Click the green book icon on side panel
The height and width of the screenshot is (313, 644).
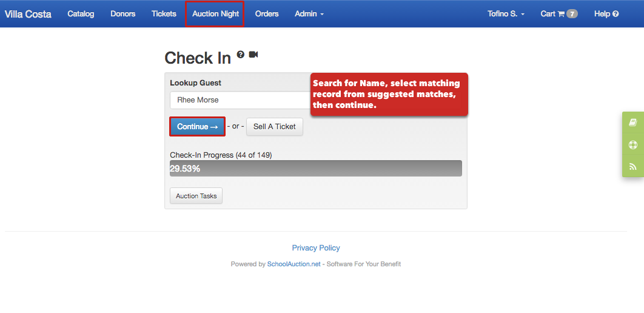point(632,123)
